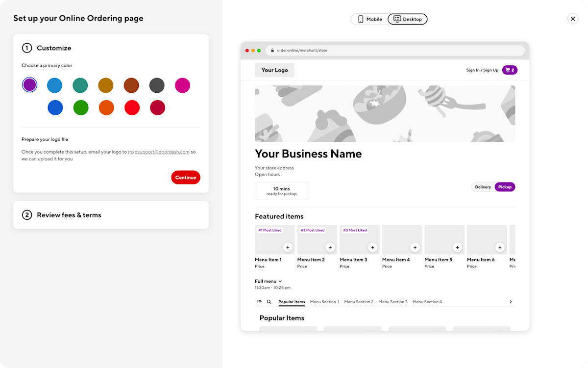588x368 pixels.
Task: Open the shopping cart icon showing 2 items
Action: point(510,70)
